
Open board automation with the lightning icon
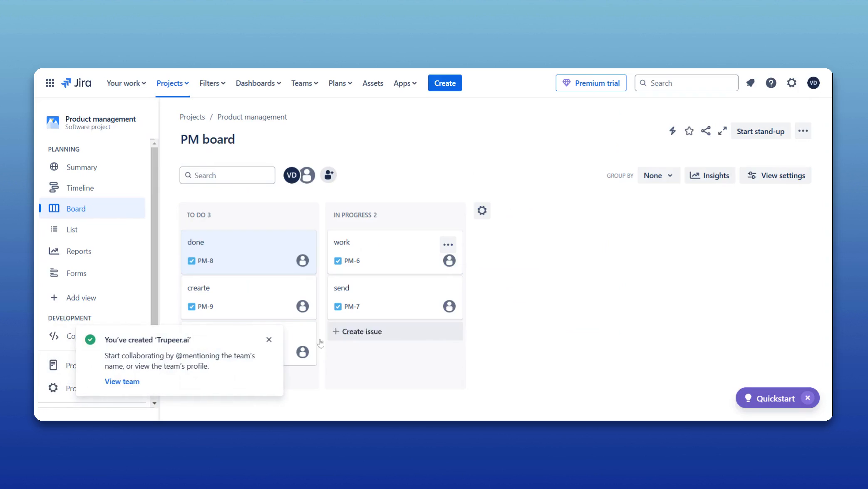click(672, 130)
